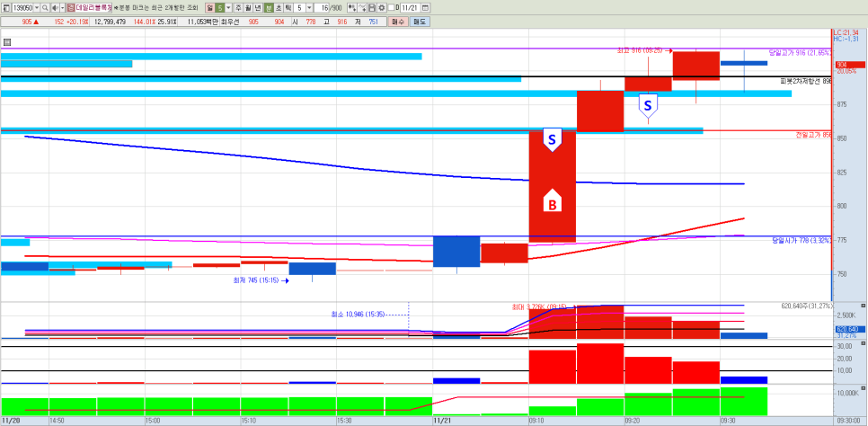The height and width of the screenshot is (426, 868).
Task: Open the dropdown next to the green 5
Action: click(228, 8)
